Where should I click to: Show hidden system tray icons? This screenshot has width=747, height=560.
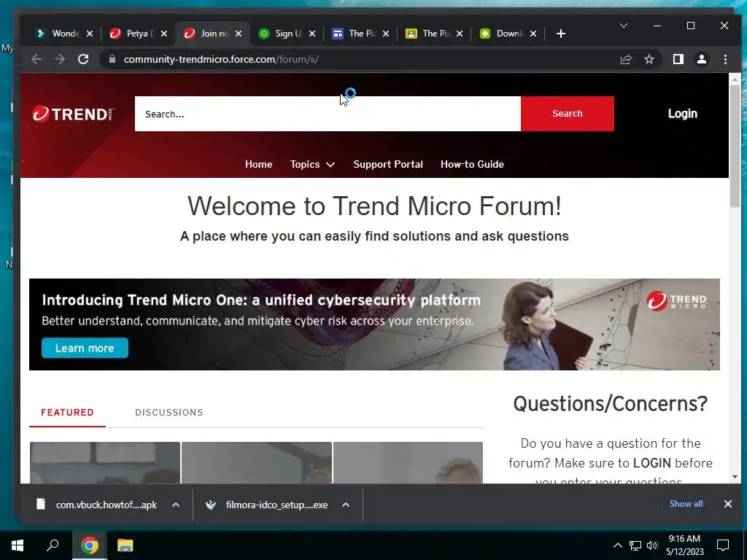coord(617,545)
